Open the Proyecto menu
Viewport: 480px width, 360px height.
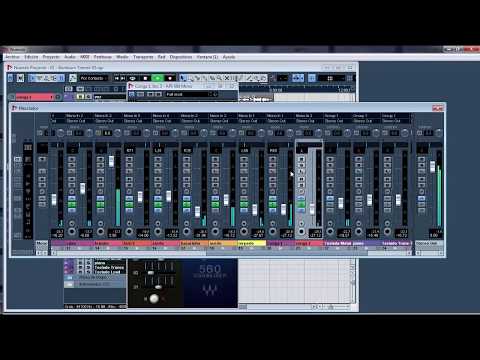[x=51, y=57]
